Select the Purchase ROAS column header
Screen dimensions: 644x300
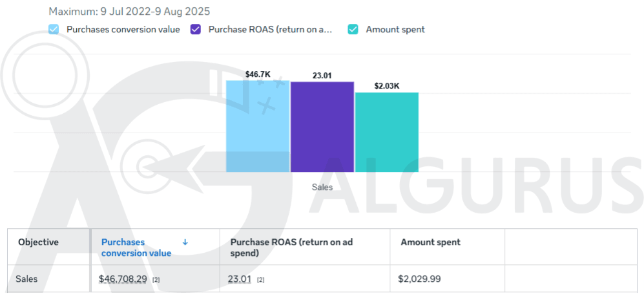291,248
